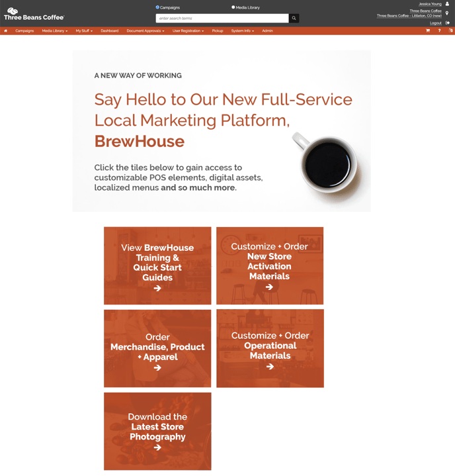
Task: Click the 'A NEW WAY OF WORKING' heading
Action: tap(138, 75)
